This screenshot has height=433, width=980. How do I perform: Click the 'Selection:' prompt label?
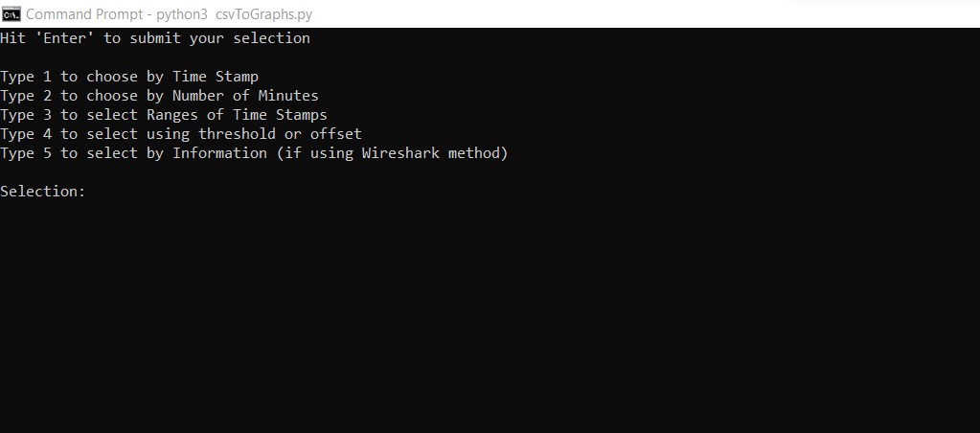pos(42,192)
